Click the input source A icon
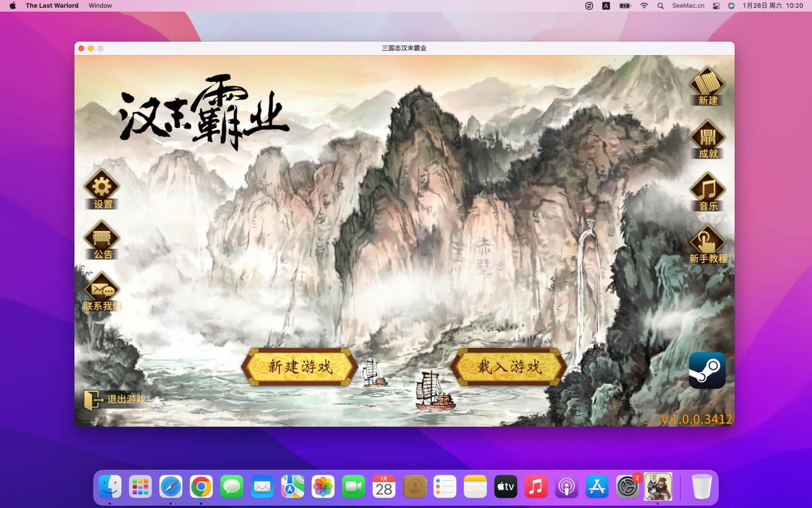This screenshot has width=812, height=508. 606,6
